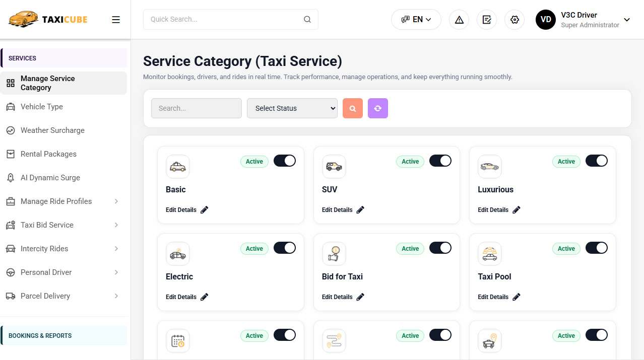Click the Electric category car icon

pos(178,254)
